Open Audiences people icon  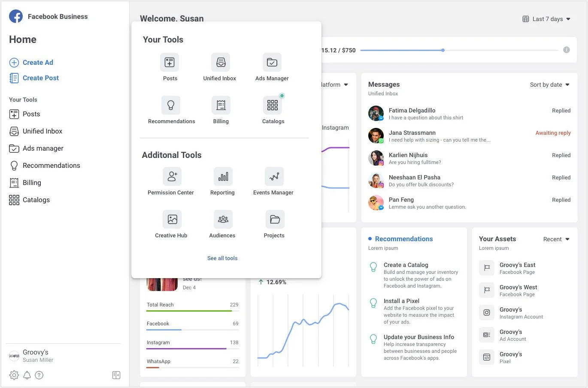pos(223,219)
